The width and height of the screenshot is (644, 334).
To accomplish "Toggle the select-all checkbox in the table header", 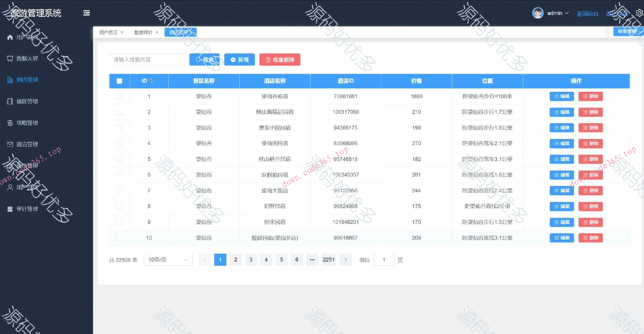I will click(x=119, y=81).
